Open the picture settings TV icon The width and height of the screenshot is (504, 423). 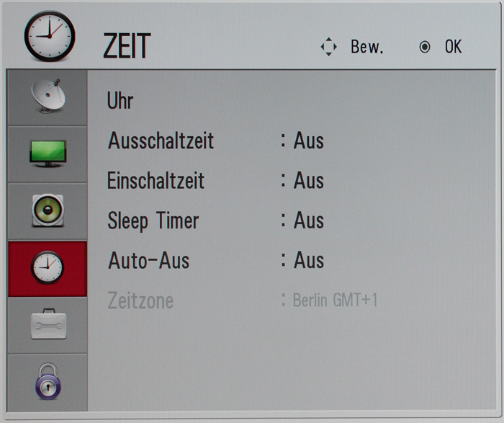coord(48,154)
